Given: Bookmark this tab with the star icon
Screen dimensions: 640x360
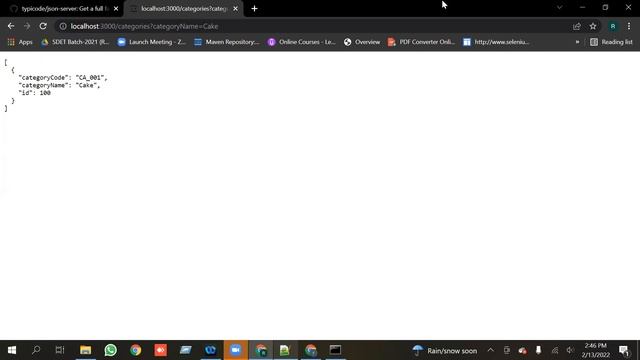Looking at the screenshot, I should (593, 26).
